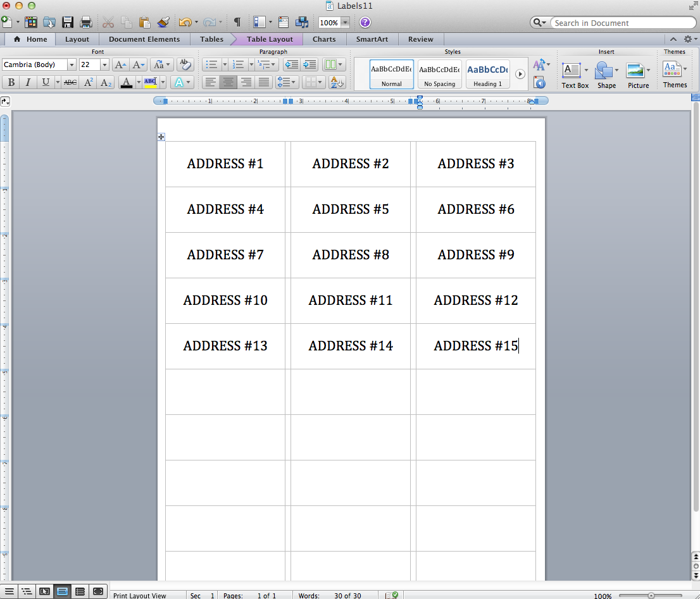Click the Sidebar icon
700x599 pixels.
[x=259, y=22]
